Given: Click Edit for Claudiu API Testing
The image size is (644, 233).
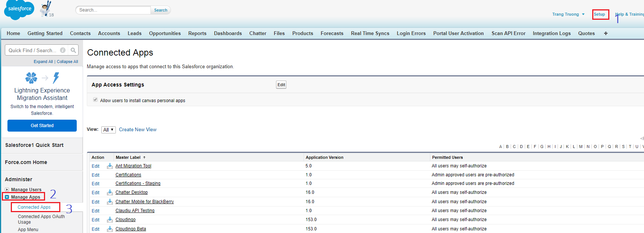Looking at the screenshot, I should point(95,211).
